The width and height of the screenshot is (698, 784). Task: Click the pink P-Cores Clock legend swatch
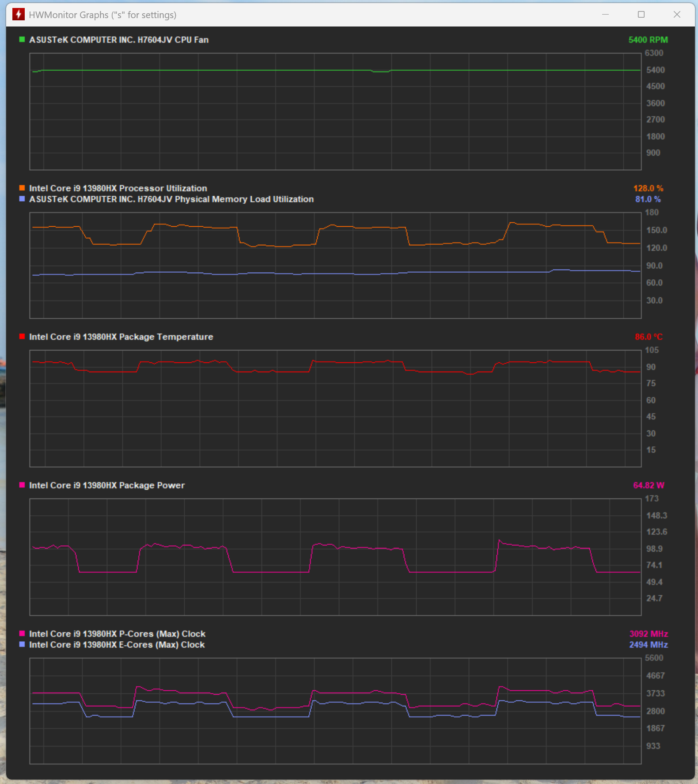tap(22, 634)
